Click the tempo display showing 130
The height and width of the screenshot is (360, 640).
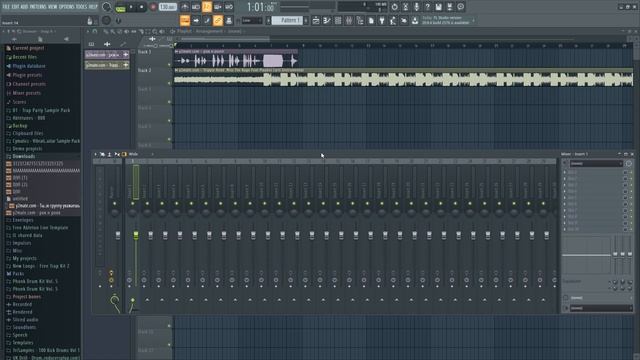pos(167,7)
